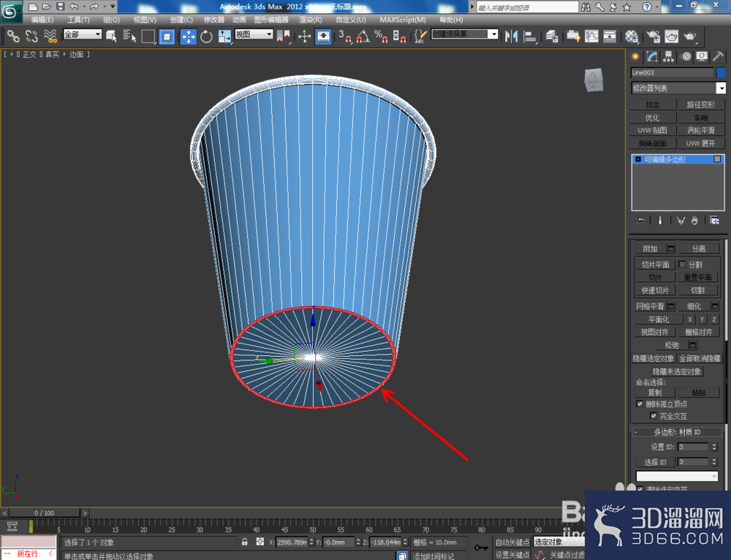The width and height of the screenshot is (731, 560).
Task: Toggle the selection lock icon
Action: pos(244,542)
